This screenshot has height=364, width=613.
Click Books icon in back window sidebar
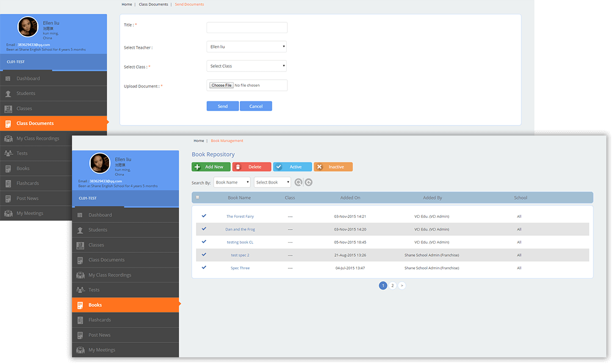pyautogui.click(x=8, y=169)
